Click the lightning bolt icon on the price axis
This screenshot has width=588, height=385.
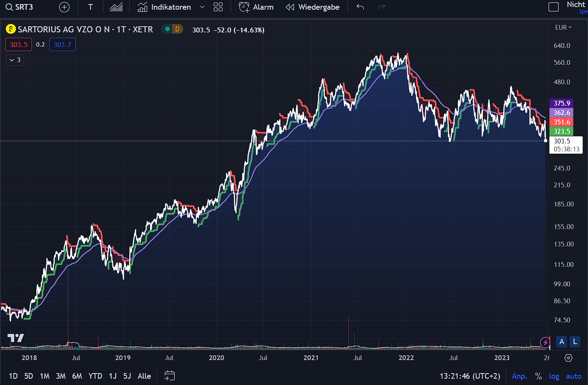pos(545,342)
